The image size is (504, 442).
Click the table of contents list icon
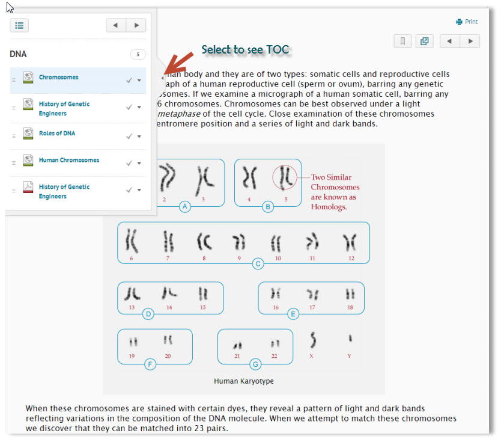19,25
